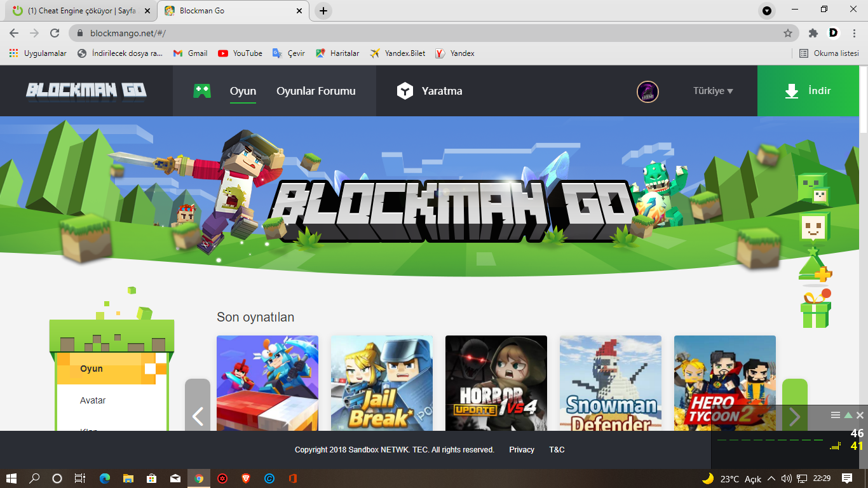The height and width of the screenshot is (488, 868).
Task: Click the green triangle on the overlay widget
Action: (x=848, y=415)
